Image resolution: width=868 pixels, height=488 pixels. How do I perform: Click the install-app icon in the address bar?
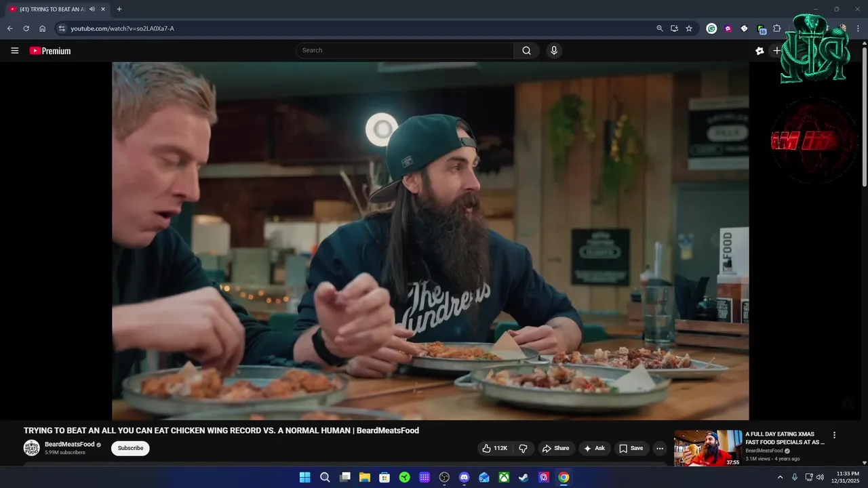674,28
